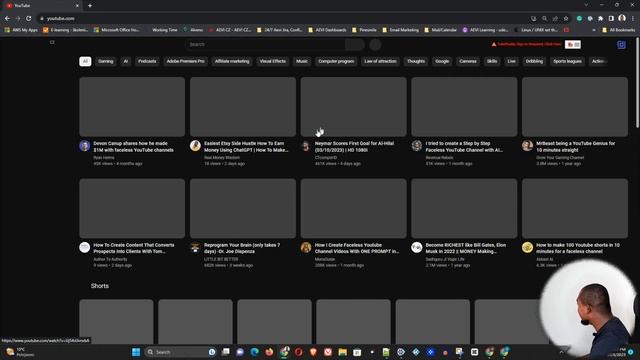Click the Windows taskbar search box
Screen dimensions: 640x360
click(180, 352)
